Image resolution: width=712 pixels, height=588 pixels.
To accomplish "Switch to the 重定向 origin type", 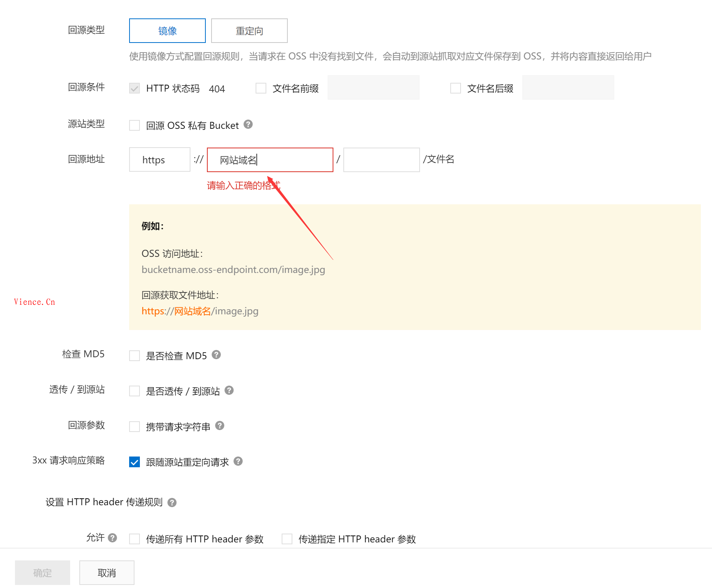I will pos(249,31).
